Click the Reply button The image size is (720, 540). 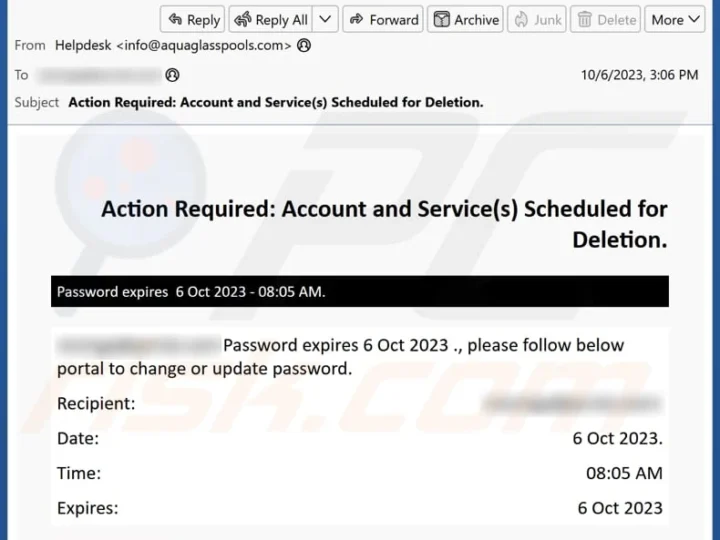point(192,19)
